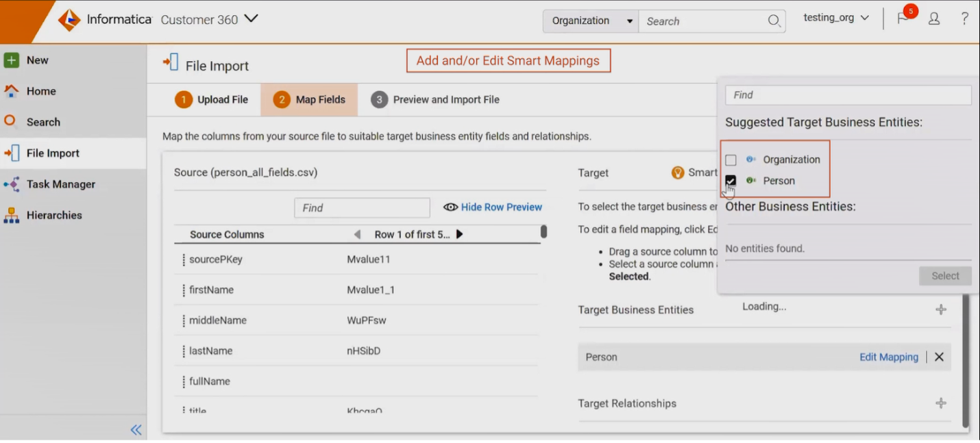This screenshot has height=443, width=980.
Task: Click the search magnifier icon
Action: click(x=774, y=21)
